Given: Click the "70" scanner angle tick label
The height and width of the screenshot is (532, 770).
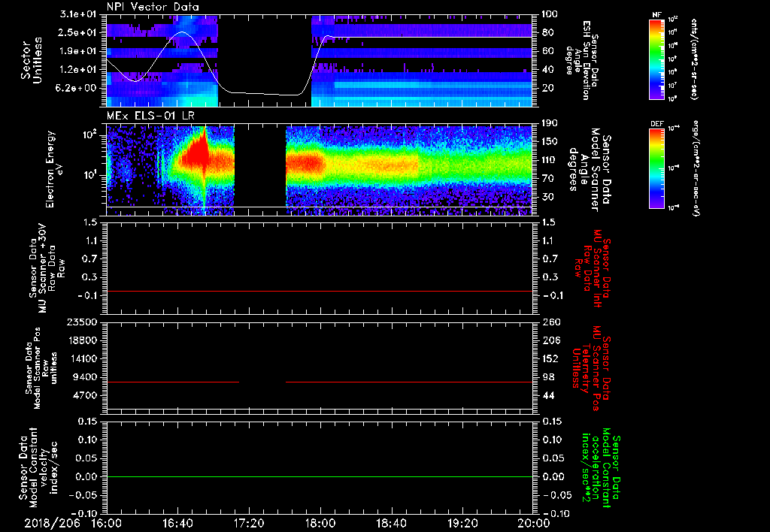Looking at the screenshot, I should coord(547,179).
